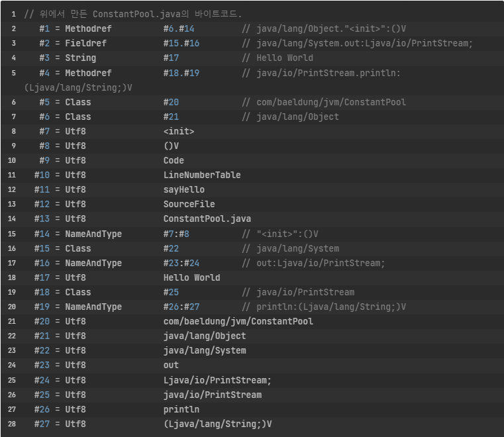Click line number 28 in the gutter
Viewport: 504px width, 437px height.
pos(12,424)
